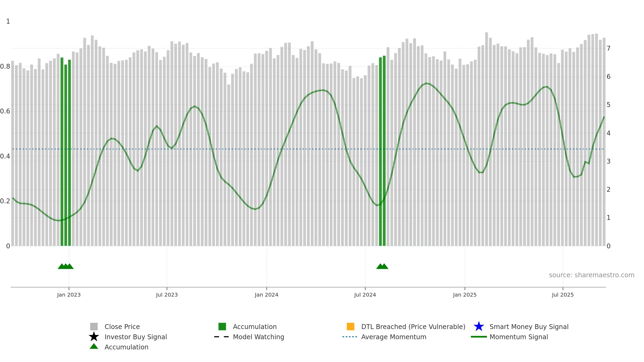Click the Jan 2025 axis tick label
Screen dimensions: 644x362
465,295
